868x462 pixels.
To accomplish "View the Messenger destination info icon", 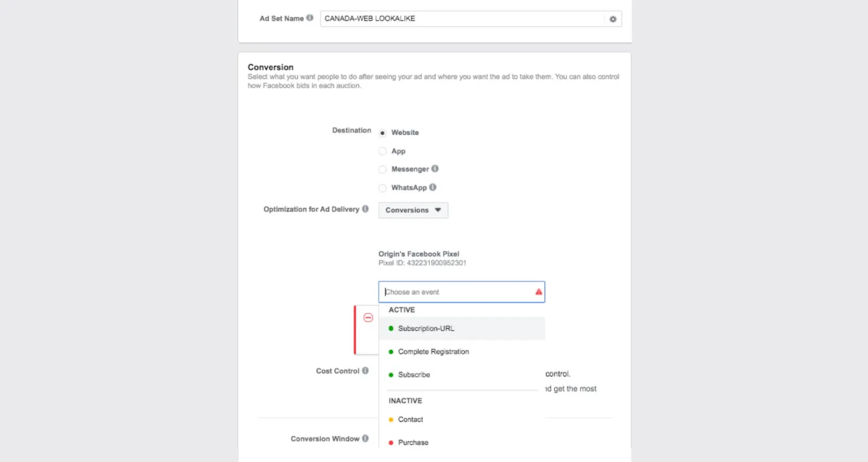I will click(x=435, y=169).
